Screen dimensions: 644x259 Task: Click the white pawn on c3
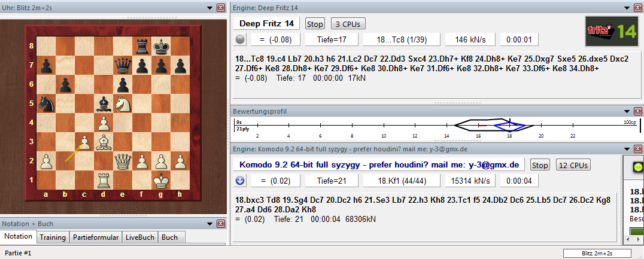click(84, 142)
